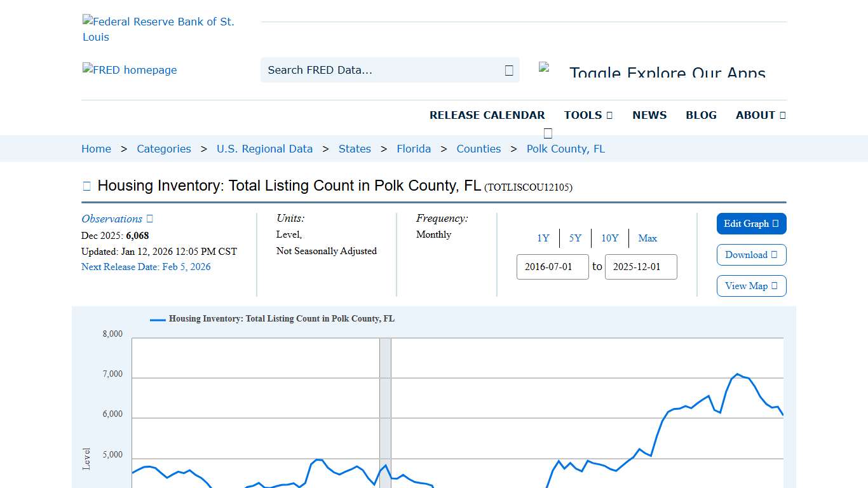Click the download icon on the Download button

pyautogui.click(x=774, y=255)
